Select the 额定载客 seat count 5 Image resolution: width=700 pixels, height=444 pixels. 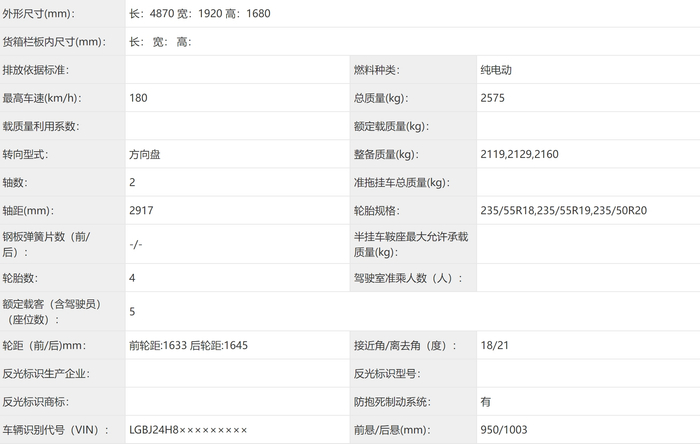(x=132, y=311)
